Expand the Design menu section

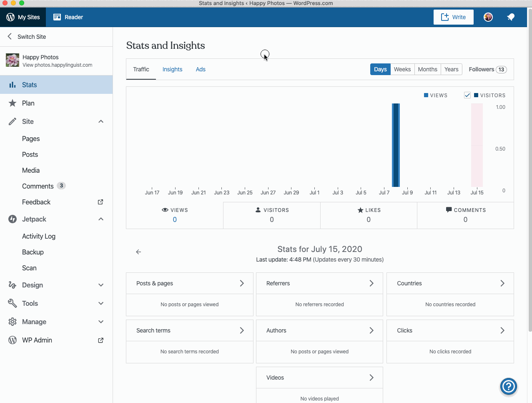[101, 285]
